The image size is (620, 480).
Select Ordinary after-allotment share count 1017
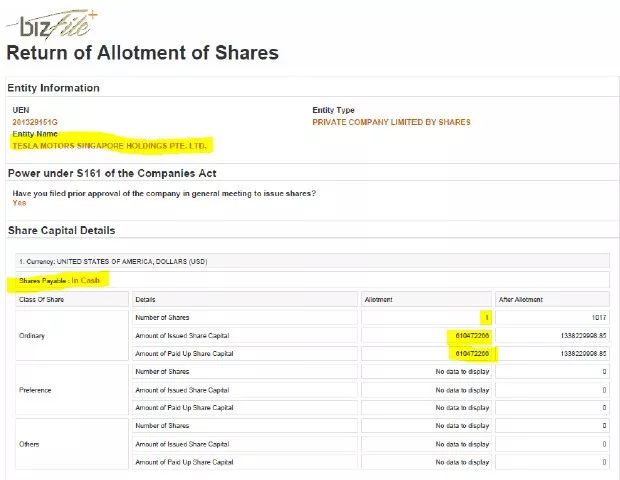(x=599, y=317)
